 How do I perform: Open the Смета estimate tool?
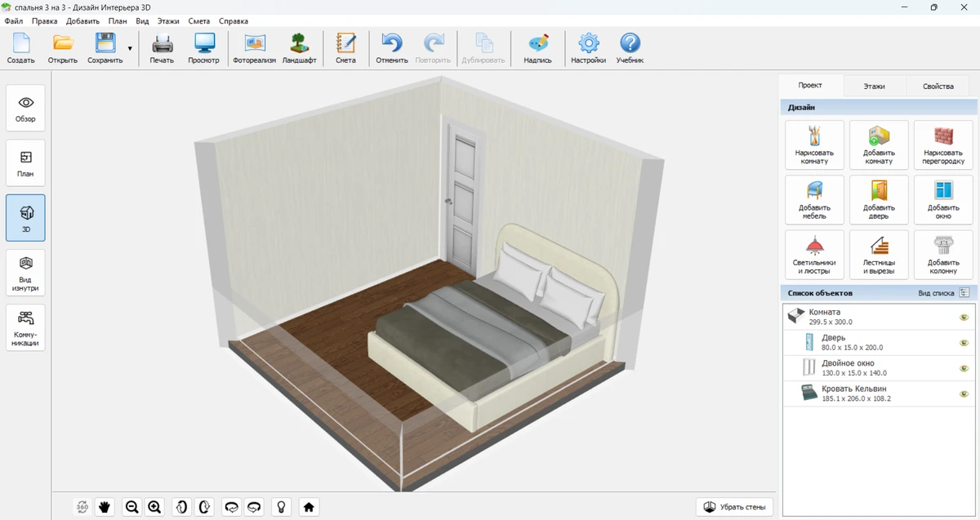pos(345,48)
